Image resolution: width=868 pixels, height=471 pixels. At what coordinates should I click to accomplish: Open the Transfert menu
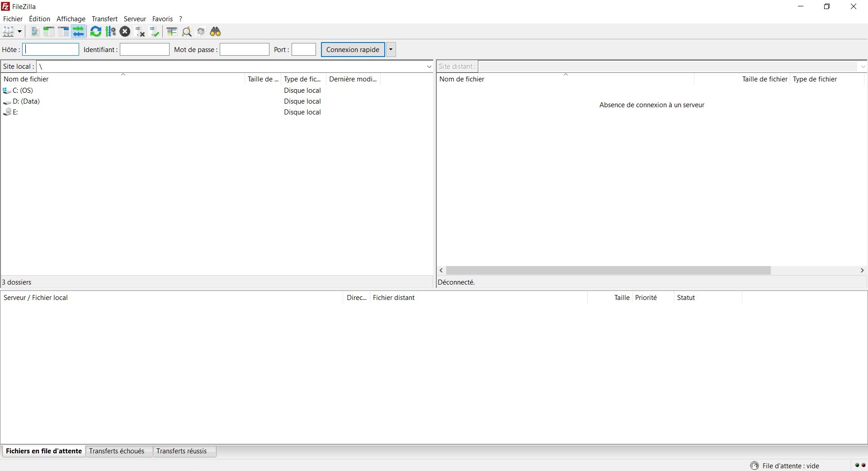tap(104, 19)
